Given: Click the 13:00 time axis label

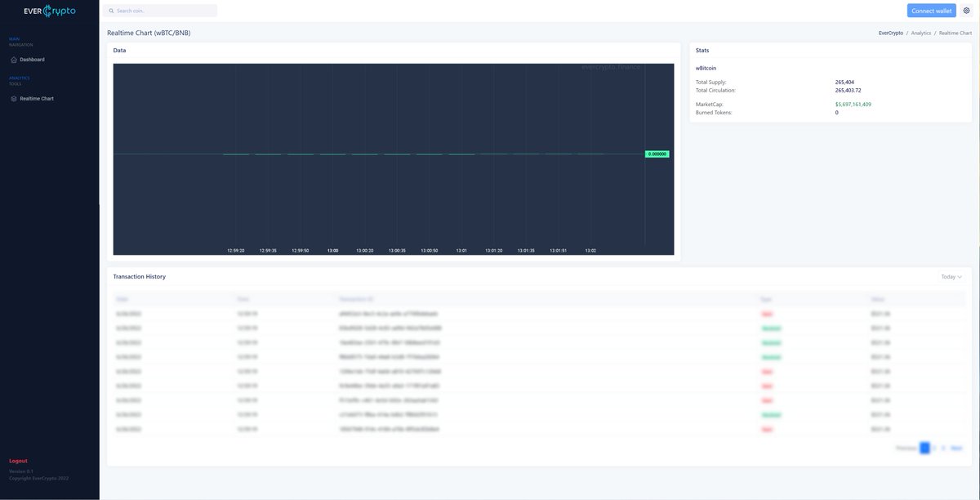Looking at the screenshot, I should tap(332, 251).
